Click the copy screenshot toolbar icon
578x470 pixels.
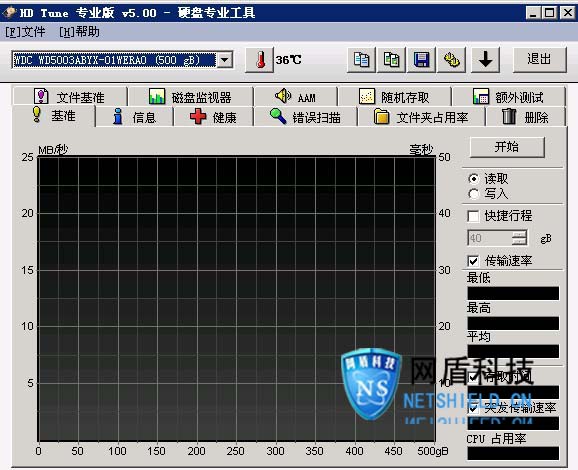(x=391, y=60)
